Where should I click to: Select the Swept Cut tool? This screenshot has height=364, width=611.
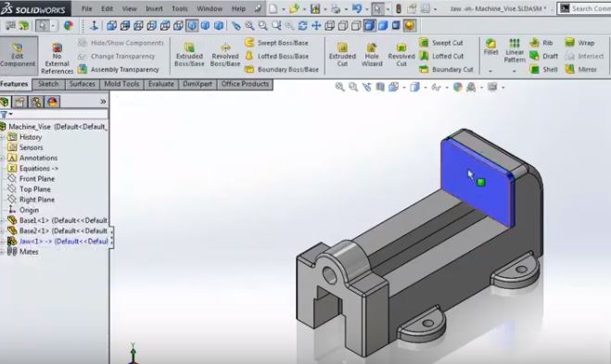[x=440, y=43]
